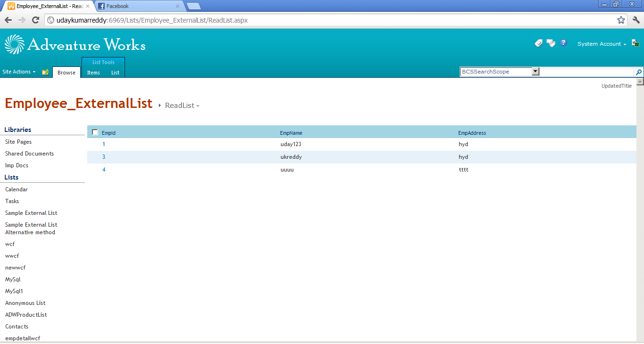Close the Employee_ExternalList tab

[87, 6]
